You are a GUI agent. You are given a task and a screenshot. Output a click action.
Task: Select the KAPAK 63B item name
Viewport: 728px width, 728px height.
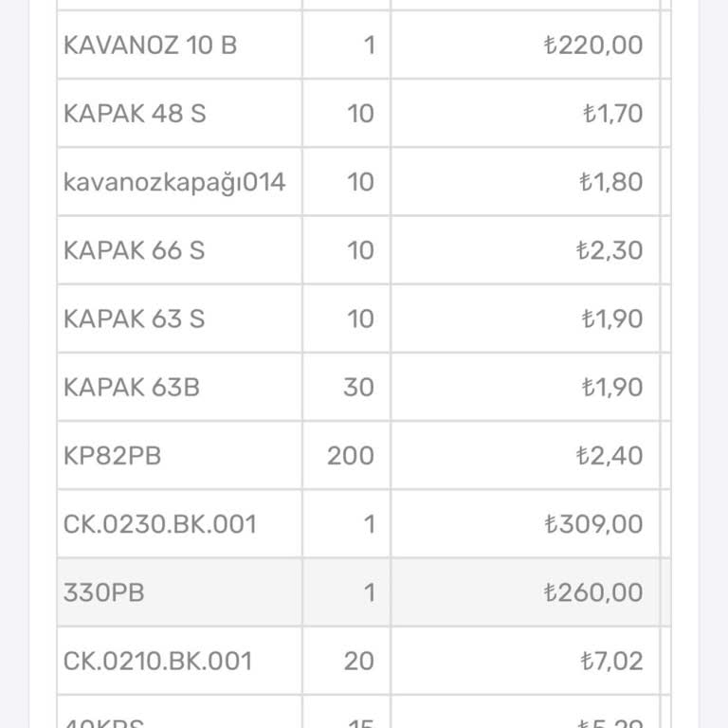point(132,387)
